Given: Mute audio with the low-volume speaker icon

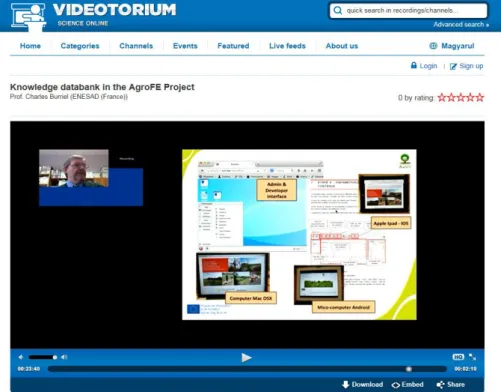Looking at the screenshot, I should [21, 357].
